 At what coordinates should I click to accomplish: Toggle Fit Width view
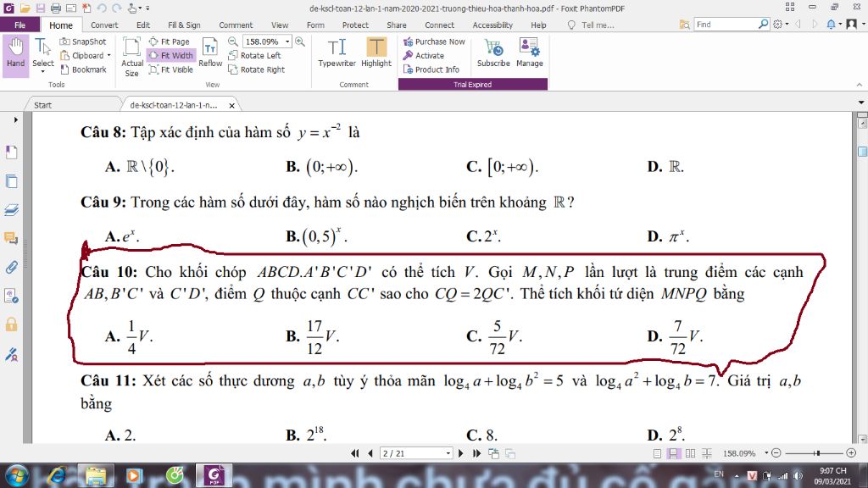(170, 55)
